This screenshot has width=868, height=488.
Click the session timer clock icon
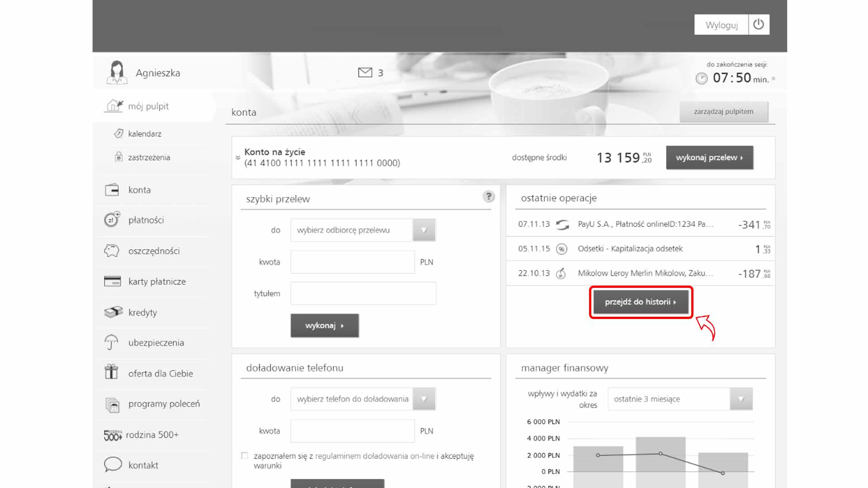(701, 79)
